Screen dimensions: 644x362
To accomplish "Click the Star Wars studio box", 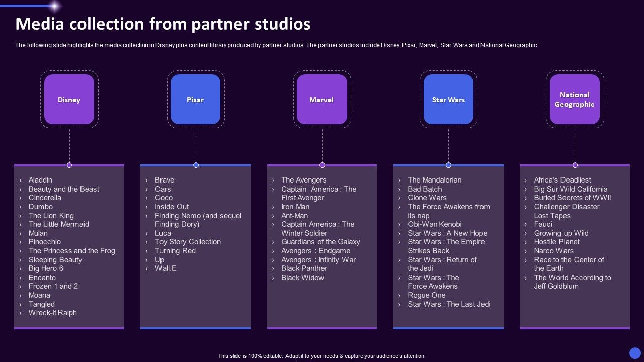I will 448,100.
